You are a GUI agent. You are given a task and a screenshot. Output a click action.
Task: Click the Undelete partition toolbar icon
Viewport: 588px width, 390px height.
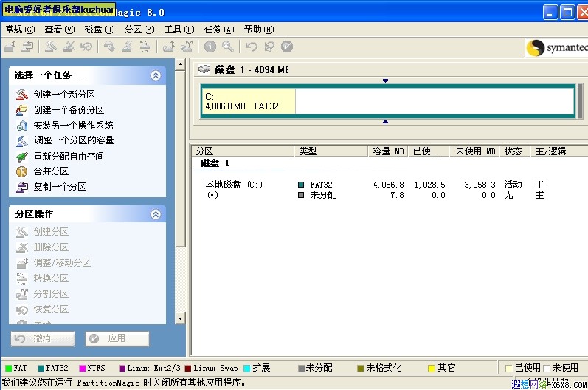pyautogui.click(x=86, y=47)
